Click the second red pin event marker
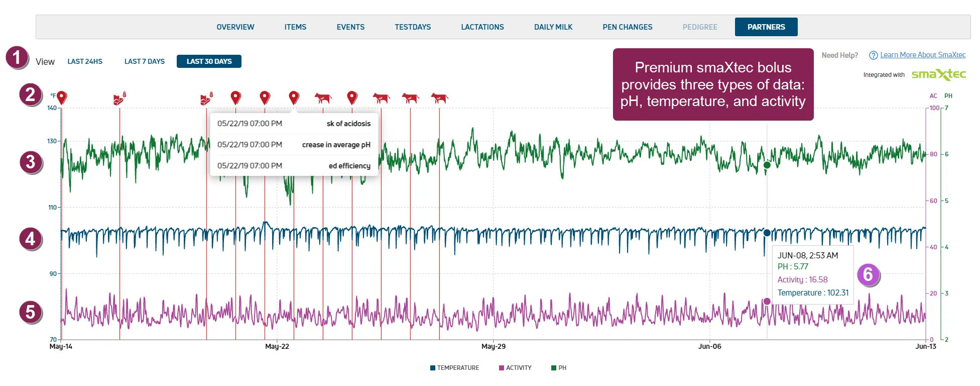Image resolution: width=980 pixels, height=386 pixels. 235,97
